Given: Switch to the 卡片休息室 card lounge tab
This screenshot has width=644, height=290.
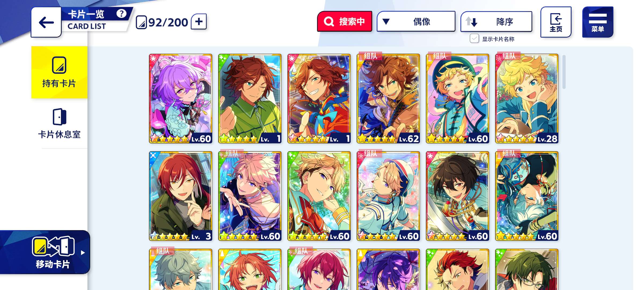Looking at the screenshot, I should tap(59, 124).
